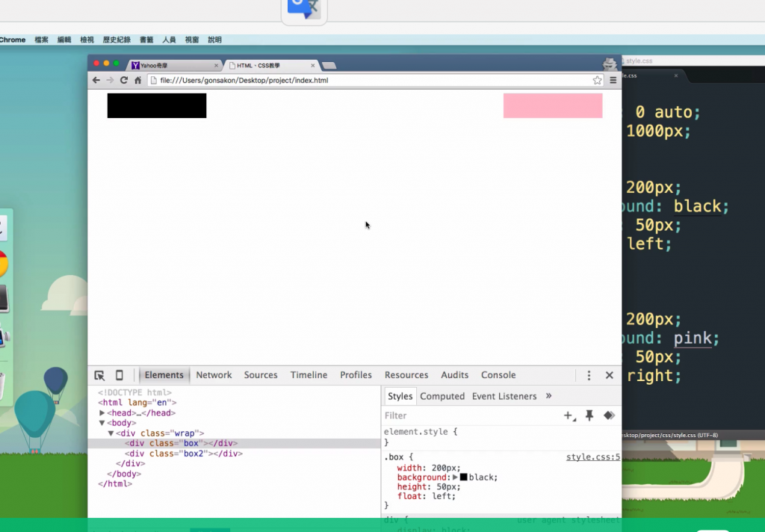This screenshot has height=532, width=765.
Task: Open the style.css:5 source link
Action: pos(592,457)
